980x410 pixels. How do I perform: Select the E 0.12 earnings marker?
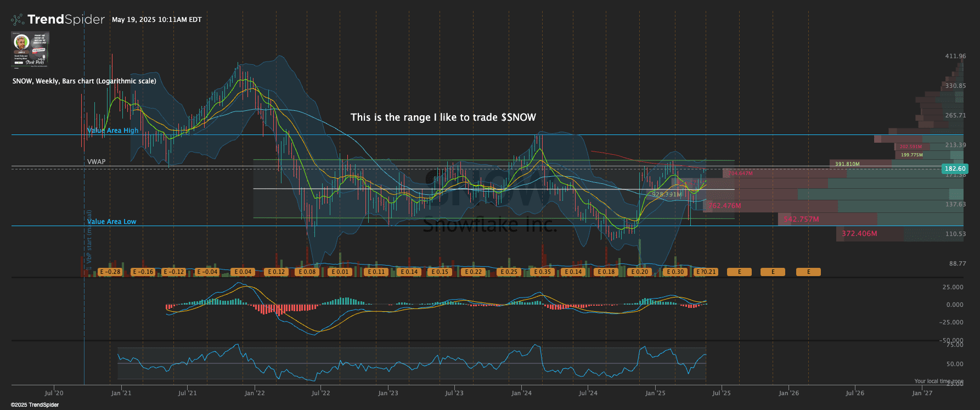[276, 272]
